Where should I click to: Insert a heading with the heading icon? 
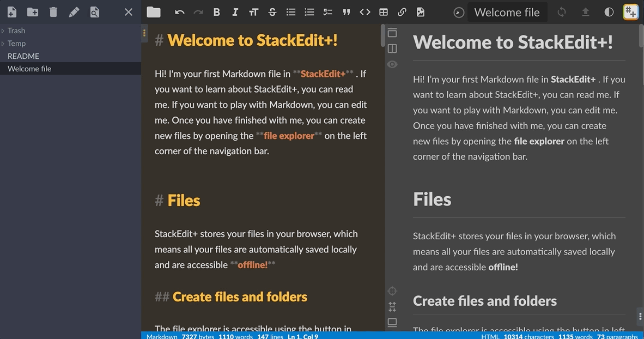pyautogui.click(x=253, y=12)
